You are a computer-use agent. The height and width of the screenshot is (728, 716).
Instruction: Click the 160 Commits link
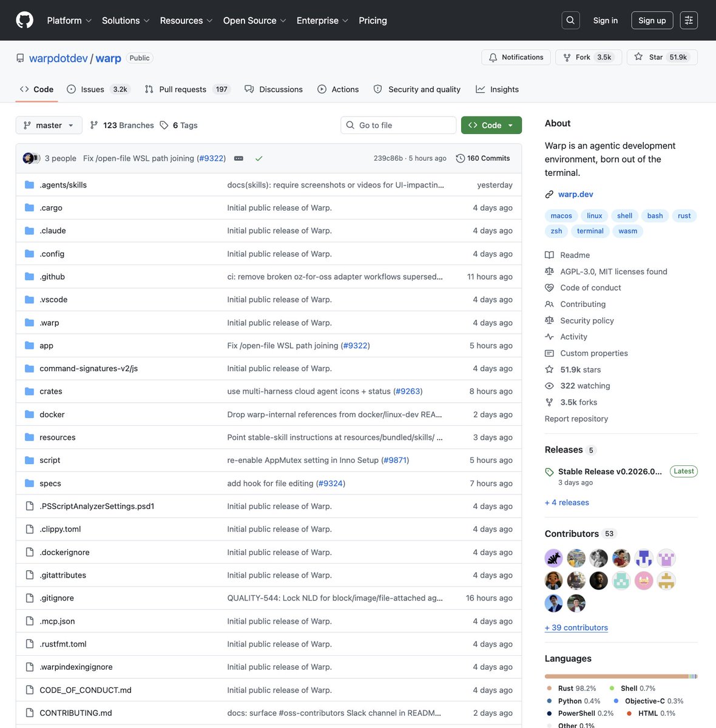point(483,158)
